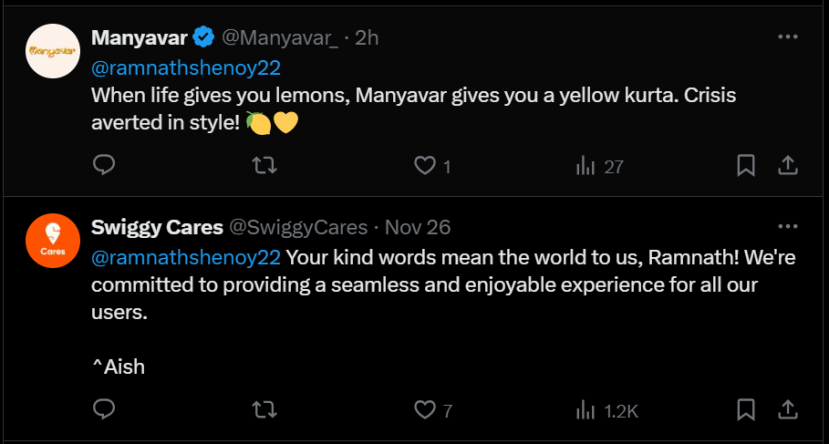Click @ramnathshenoy22 mention in Manyavar tweet

(x=185, y=68)
